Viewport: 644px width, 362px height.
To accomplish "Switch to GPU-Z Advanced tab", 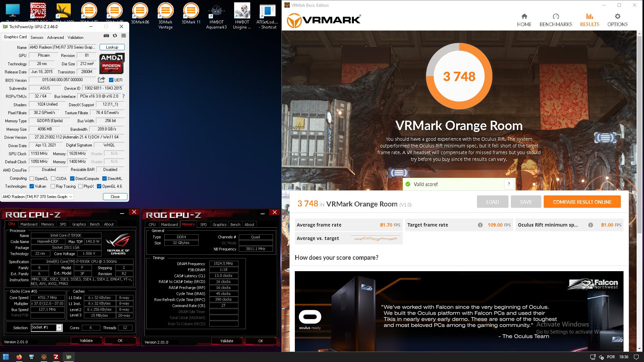I will (x=55, y=38).
